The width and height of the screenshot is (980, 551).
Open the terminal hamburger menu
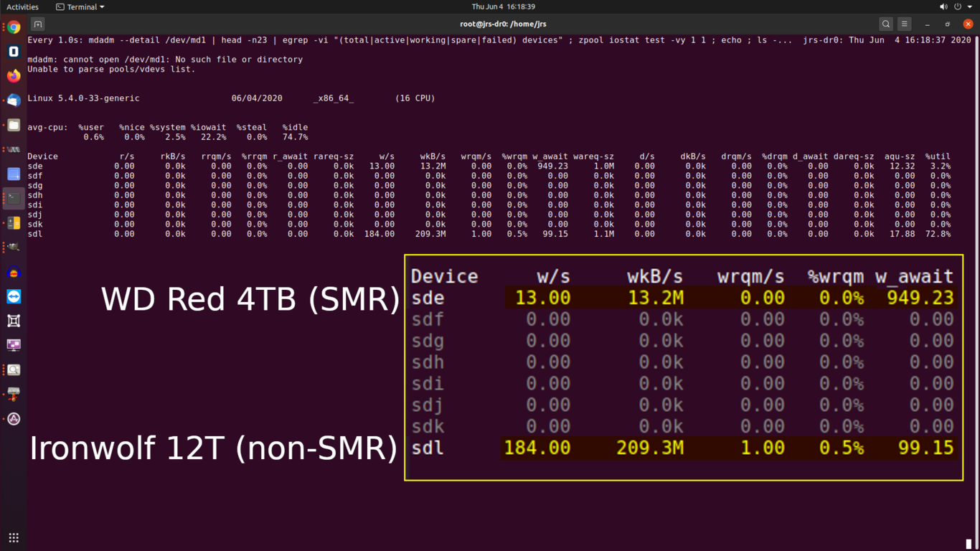(905, 24)
